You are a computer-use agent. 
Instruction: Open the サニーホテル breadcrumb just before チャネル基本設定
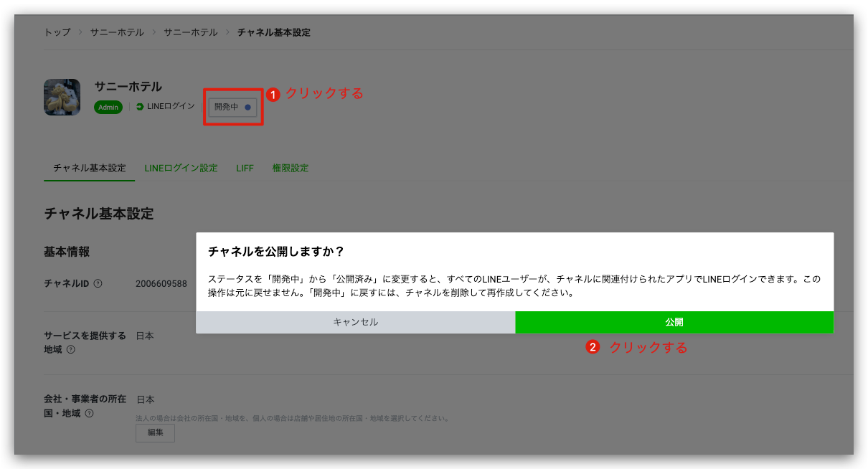(191, 32)
